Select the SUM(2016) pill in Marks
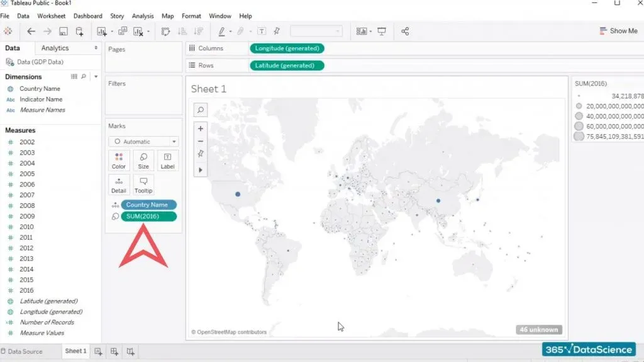644x362 pixels. [x=148, y=217]
